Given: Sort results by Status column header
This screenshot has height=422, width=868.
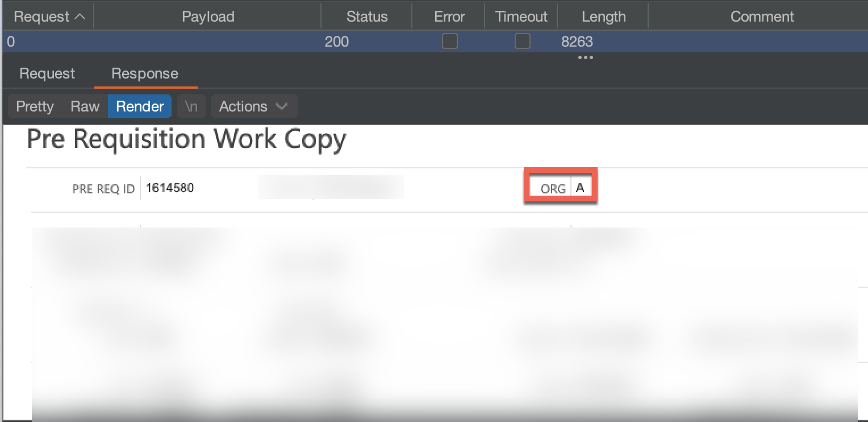Looking at the screenshot, I should tap(366, 17).
